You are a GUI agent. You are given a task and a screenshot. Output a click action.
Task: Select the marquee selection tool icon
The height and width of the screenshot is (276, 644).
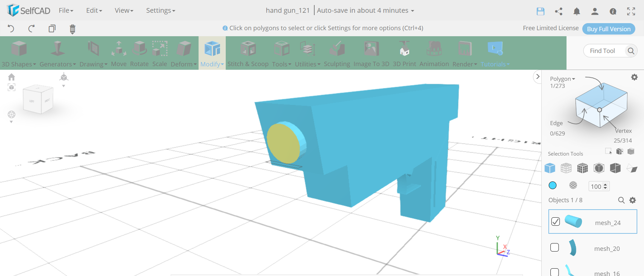coord(608,151)
